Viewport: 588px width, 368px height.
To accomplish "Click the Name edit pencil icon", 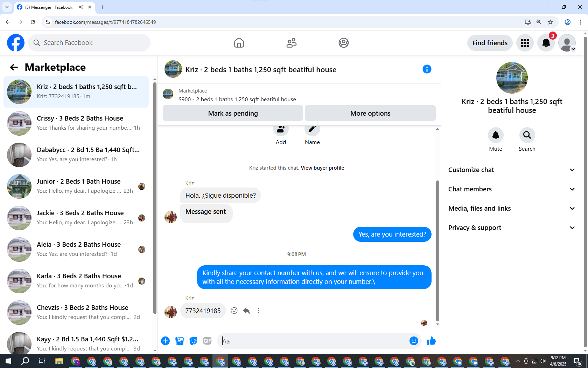I will coord(312,130).
